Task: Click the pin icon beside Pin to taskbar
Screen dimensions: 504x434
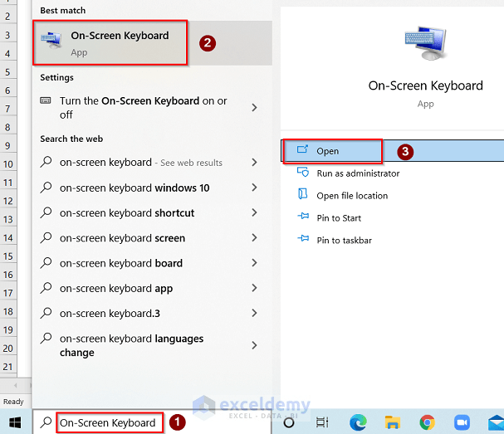Action: pos(303,238)
